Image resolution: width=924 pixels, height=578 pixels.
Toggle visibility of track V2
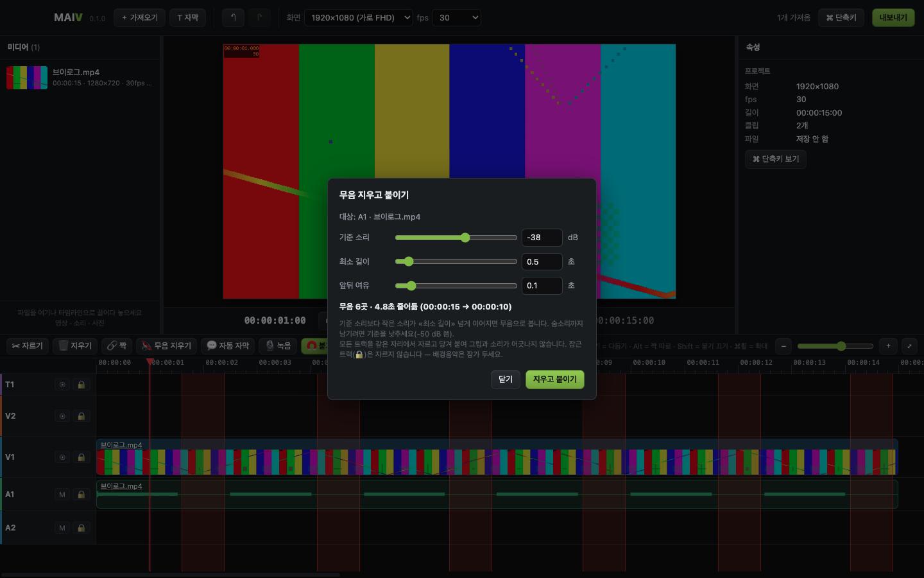(62, 416)
